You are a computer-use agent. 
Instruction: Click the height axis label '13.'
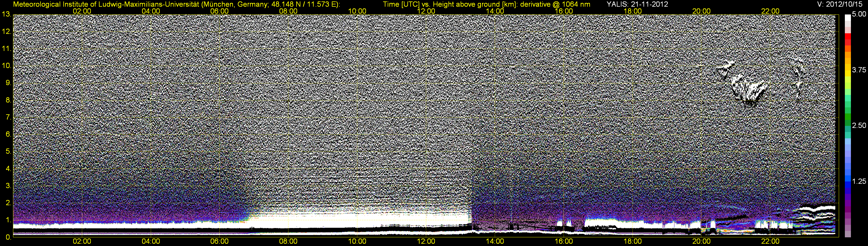point(6,14)
